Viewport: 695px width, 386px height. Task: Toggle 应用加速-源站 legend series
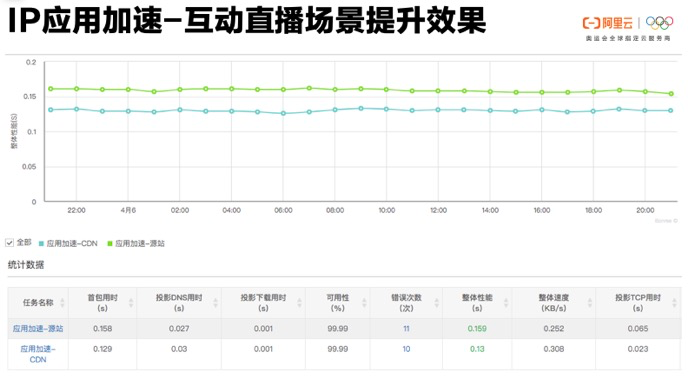(x=136, y=244)
